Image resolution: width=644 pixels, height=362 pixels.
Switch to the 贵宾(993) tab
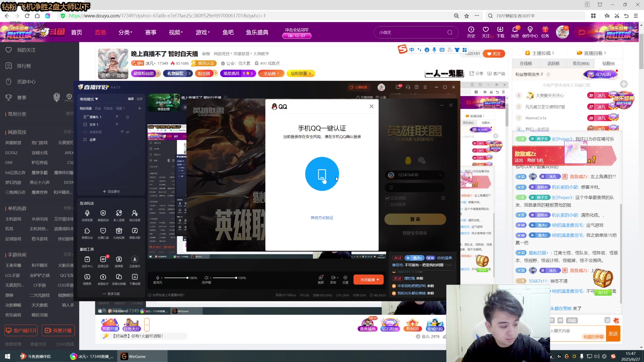click(x=581, y=63)
